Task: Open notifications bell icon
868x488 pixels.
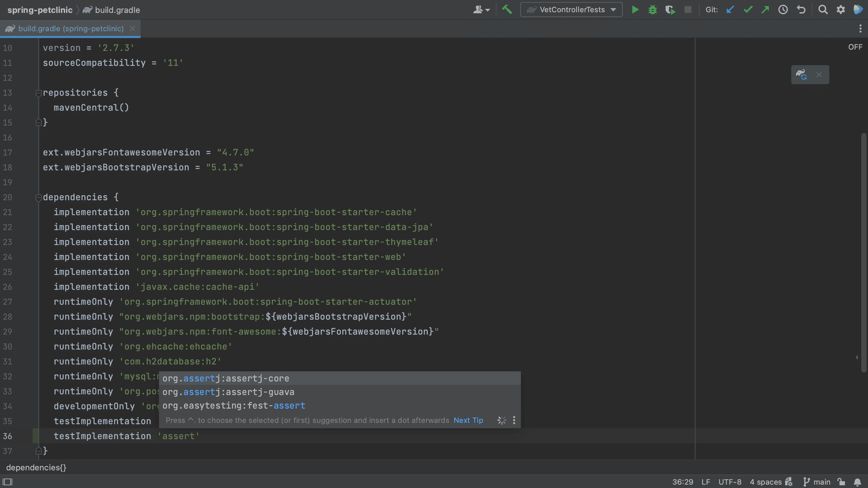Action: pos(857,482)
